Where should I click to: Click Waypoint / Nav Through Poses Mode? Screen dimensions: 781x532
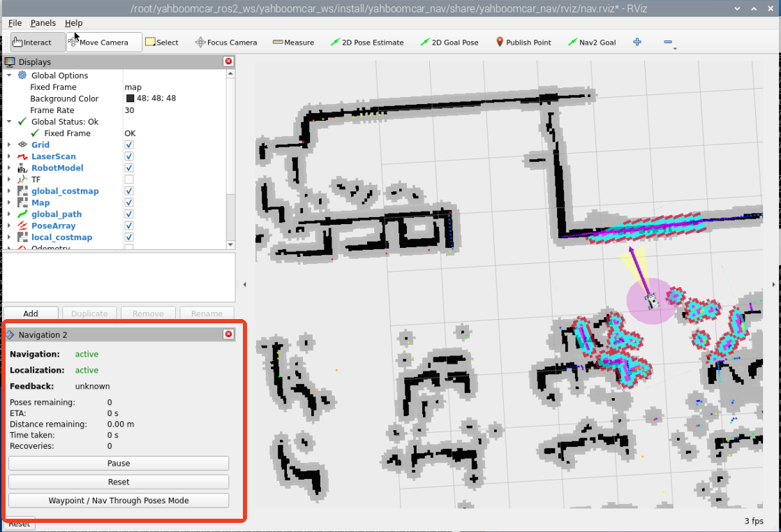pyautogui.click(x=119, y=501)
